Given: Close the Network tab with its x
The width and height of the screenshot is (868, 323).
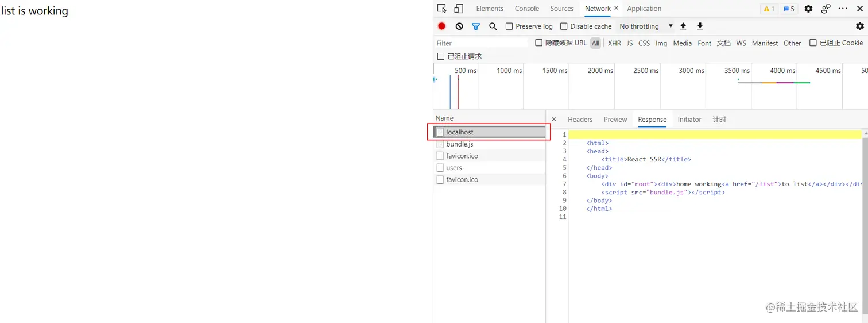Looking at the screenshot, I should (x=617, y=8).
